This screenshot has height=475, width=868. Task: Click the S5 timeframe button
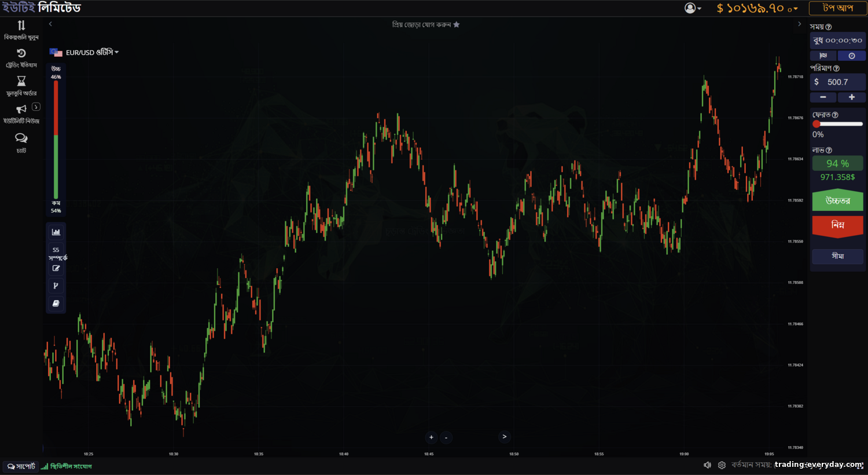(x=56, y=250)
